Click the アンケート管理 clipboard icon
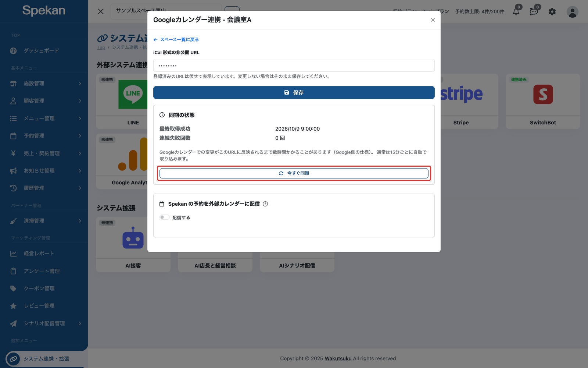This screenshot has height=368, width=588. coord(13,271)
